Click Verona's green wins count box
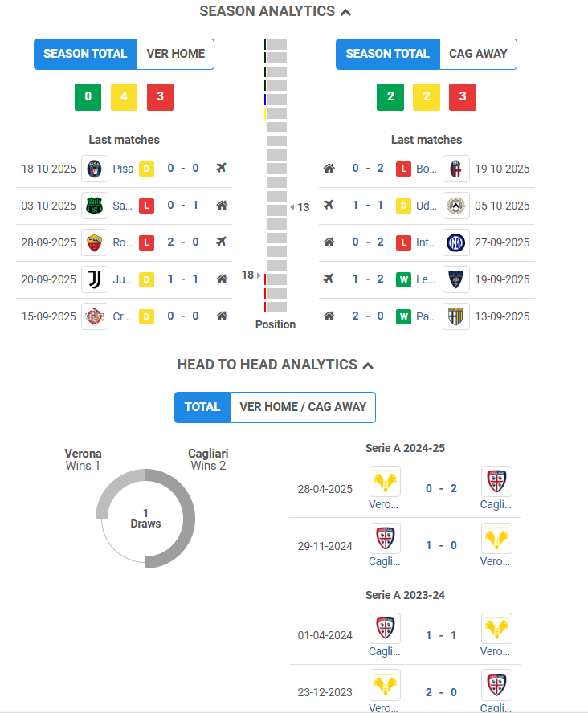This screenshot has height=713, width=588. (88, 97)
